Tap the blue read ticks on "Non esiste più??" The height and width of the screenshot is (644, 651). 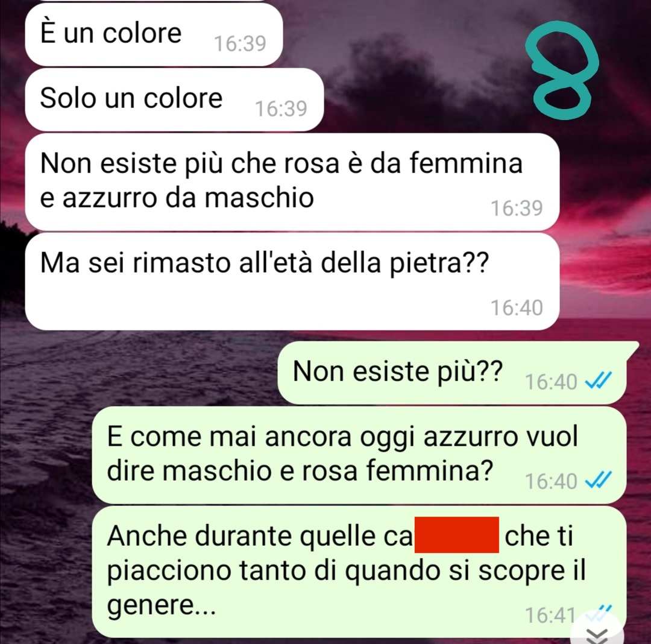pos(599,380)
